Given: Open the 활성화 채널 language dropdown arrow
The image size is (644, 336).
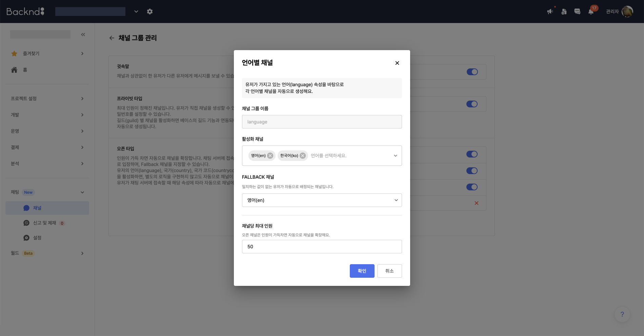Looking at the screenshot, I should tap(395, 156).
